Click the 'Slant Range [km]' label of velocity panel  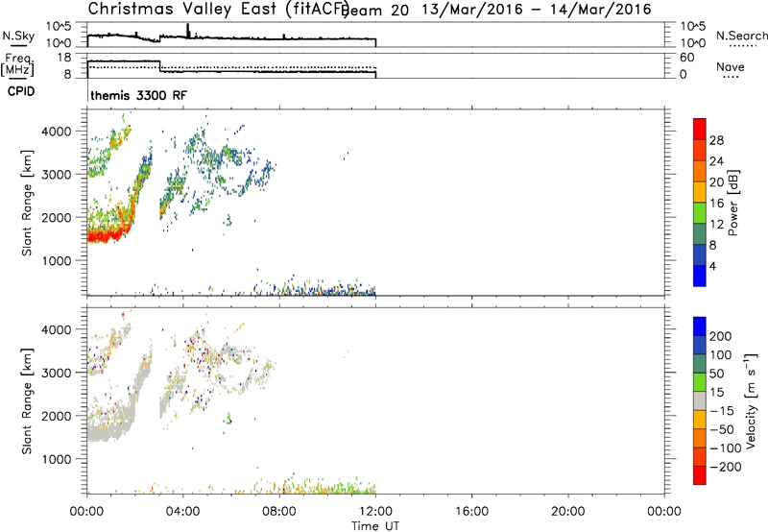coord(27,400)
